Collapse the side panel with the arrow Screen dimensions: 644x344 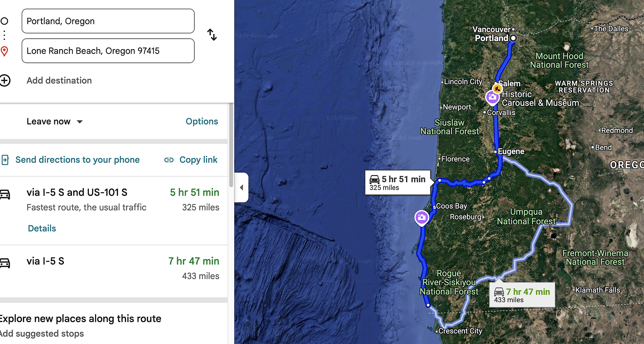242,187
